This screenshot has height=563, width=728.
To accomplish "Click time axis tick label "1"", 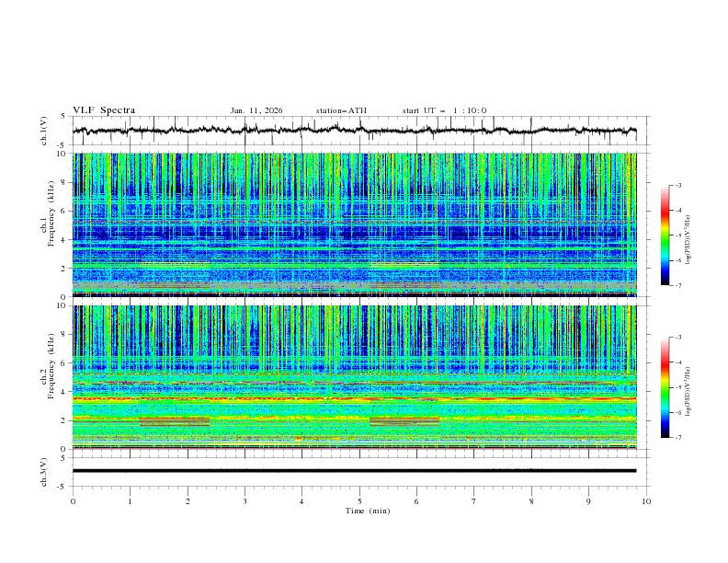I will pyautogui.click(x=130, y=501).
